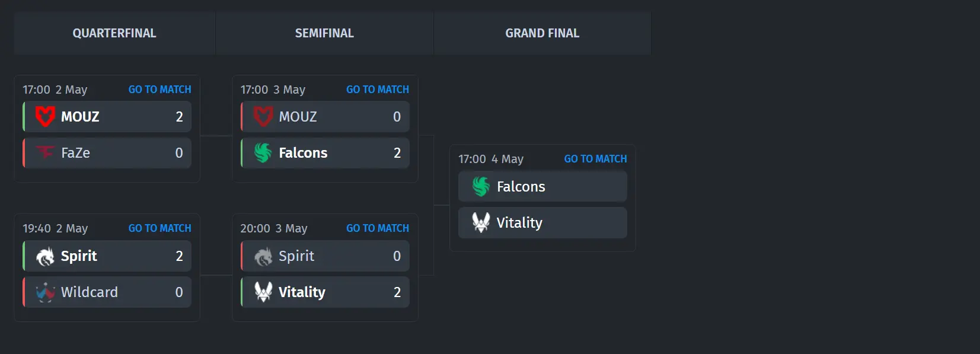
Task: Click the Wildcard team row
Action: (x=107, y=292)
